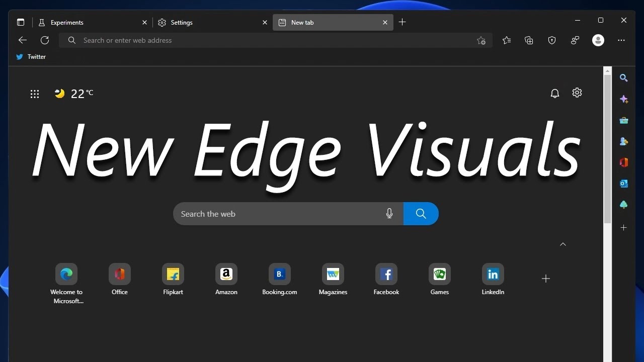Add a sidebar item with plus button

click(624, 228)
